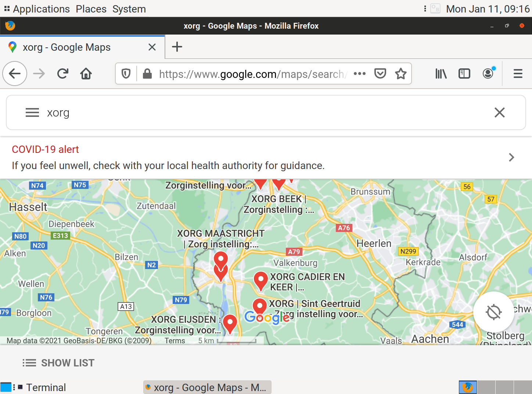Screen dimensions: 532x394
Task: Click the Aachen city label on map
Action: coord(430,339)
